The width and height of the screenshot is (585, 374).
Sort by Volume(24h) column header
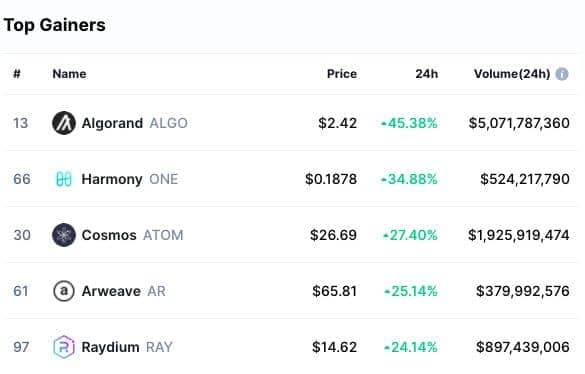tap(512, 74)
